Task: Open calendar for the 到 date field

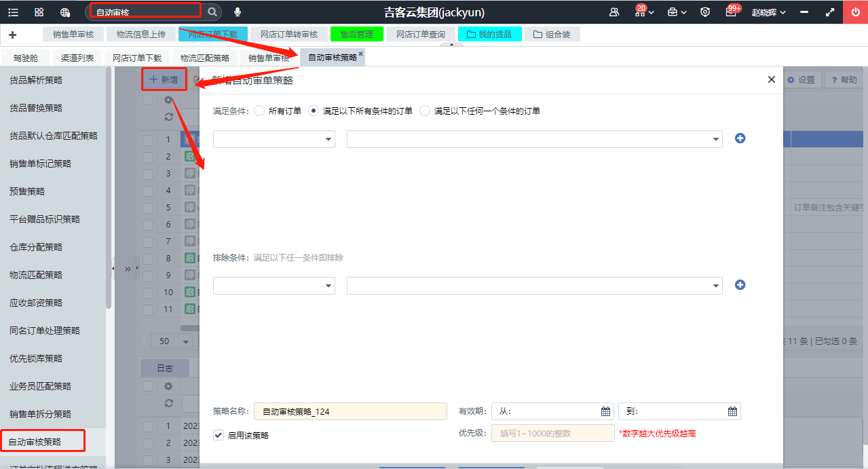Action: click(x=732, y=411)
